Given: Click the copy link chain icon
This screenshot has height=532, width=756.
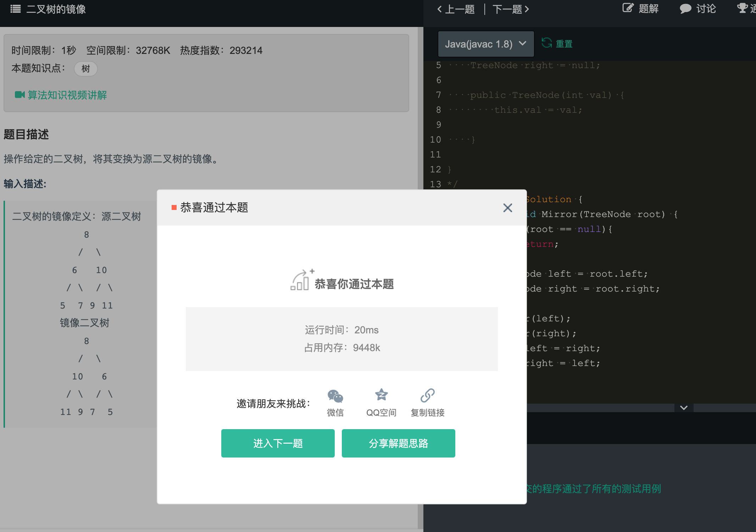Looking at the screenshot, I should 427,395.
